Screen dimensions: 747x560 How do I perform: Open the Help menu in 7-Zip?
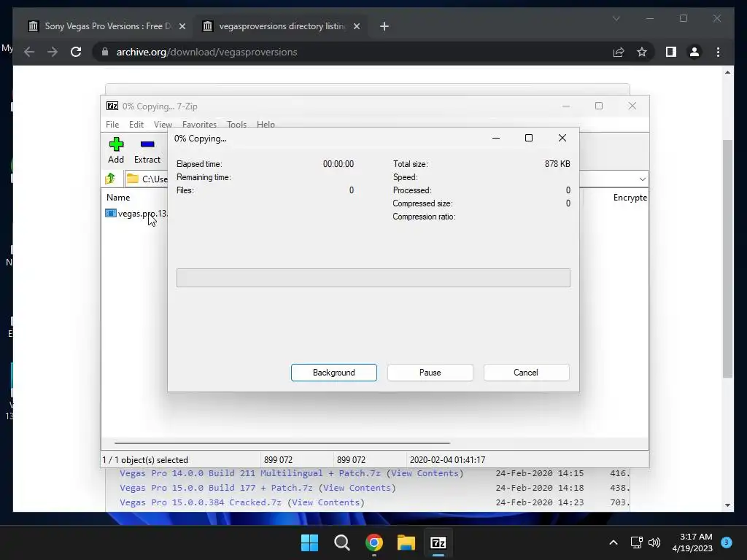point(266,124)
